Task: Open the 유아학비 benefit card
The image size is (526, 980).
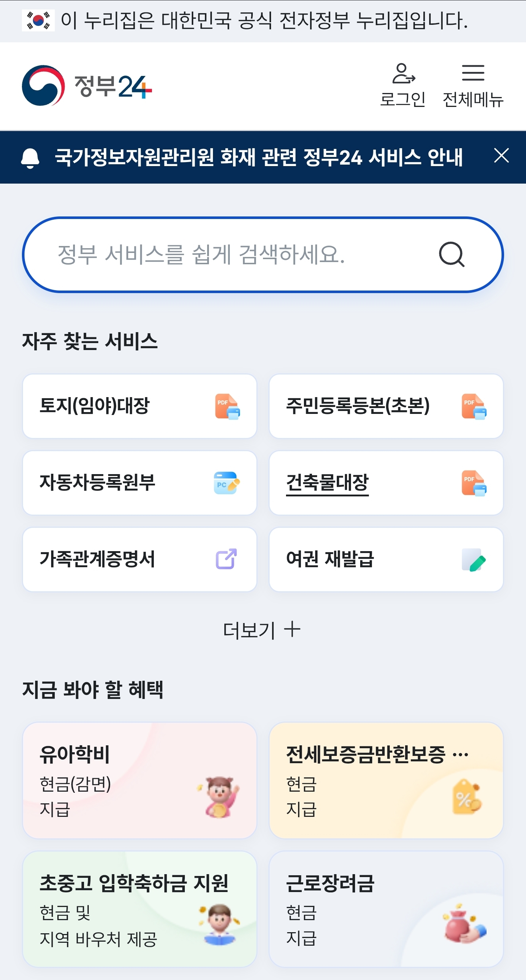Action: (x=139, y=780)
